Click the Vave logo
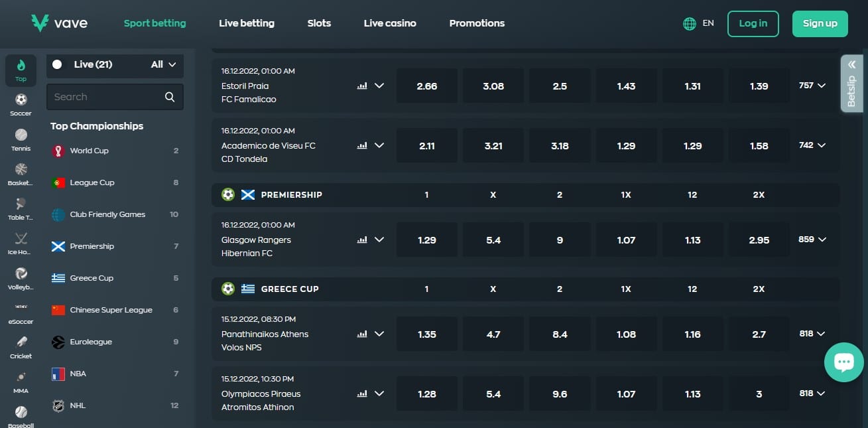Image resolution: width=868 pixels, height=428 pixels. (59, 23)
